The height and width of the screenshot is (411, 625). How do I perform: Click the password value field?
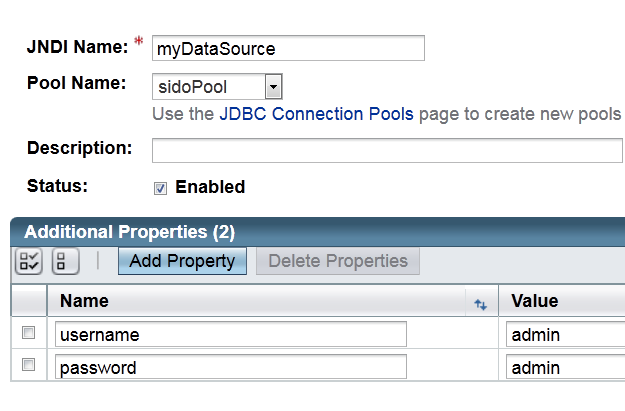[565, 367]
